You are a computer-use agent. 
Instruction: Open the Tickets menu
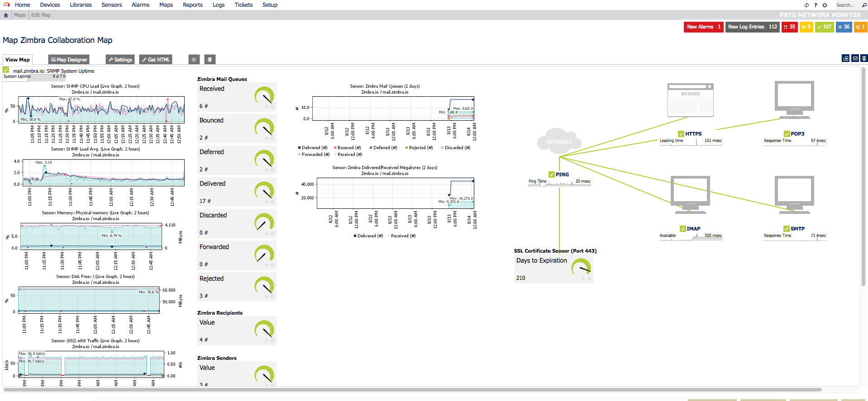243,5
